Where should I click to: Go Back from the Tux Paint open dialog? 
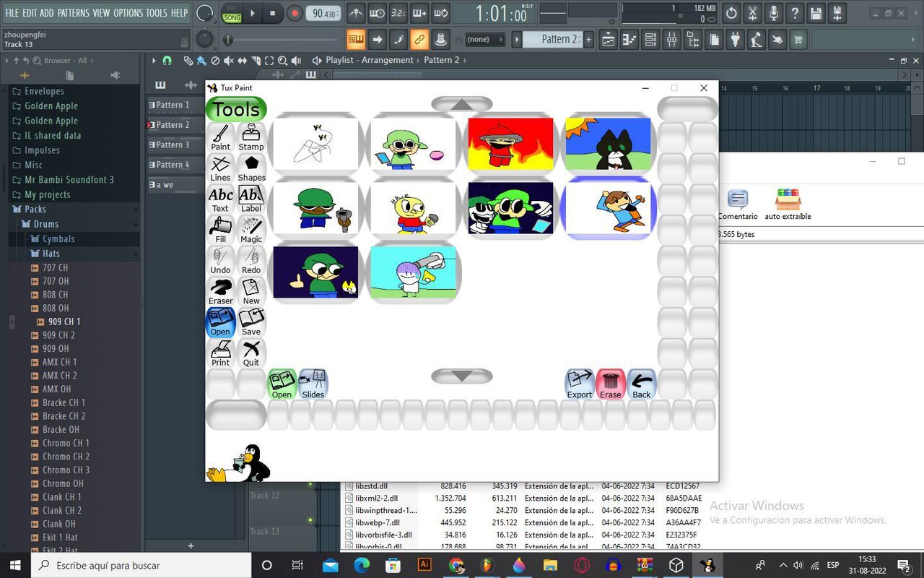(642, 384)
